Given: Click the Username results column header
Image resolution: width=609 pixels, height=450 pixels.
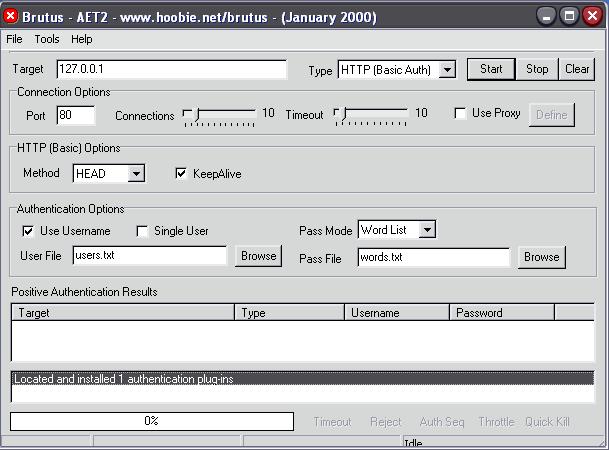Looking at the screenshot, I should coord(397,313).
